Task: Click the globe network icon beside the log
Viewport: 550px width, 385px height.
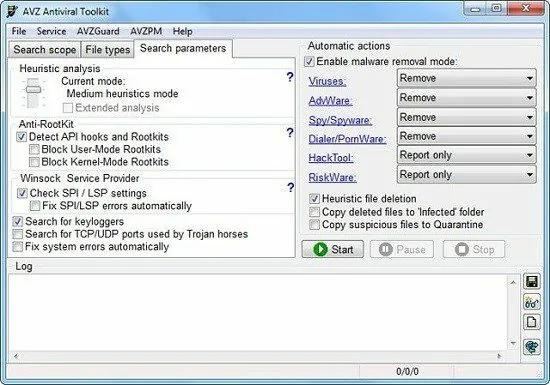Action: [532, 347]
